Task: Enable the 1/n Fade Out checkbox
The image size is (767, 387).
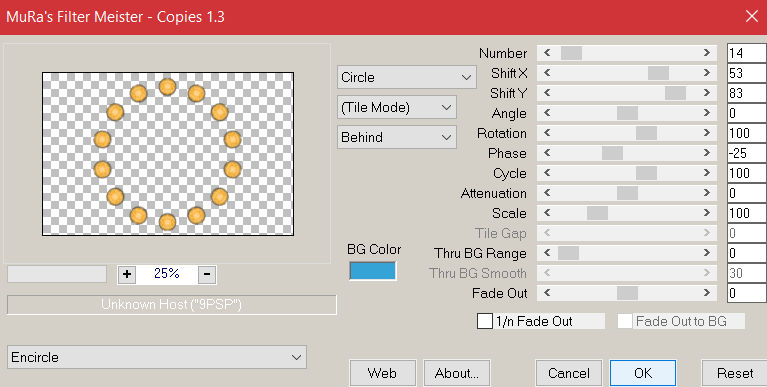Action: tap(485, 321)
